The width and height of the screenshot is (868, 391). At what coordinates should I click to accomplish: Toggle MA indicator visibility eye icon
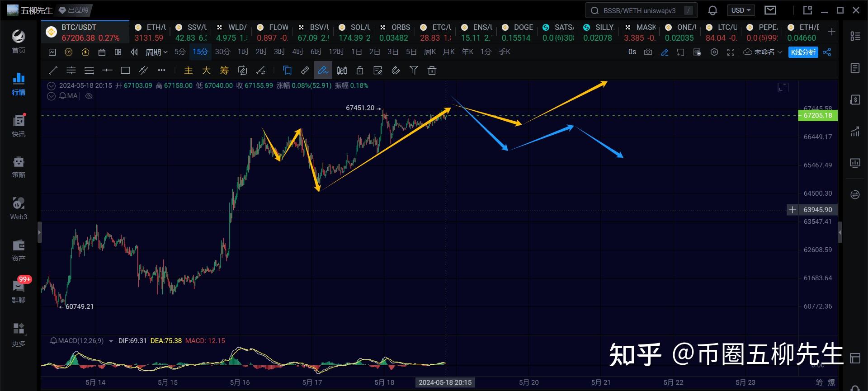click(89, 96)
